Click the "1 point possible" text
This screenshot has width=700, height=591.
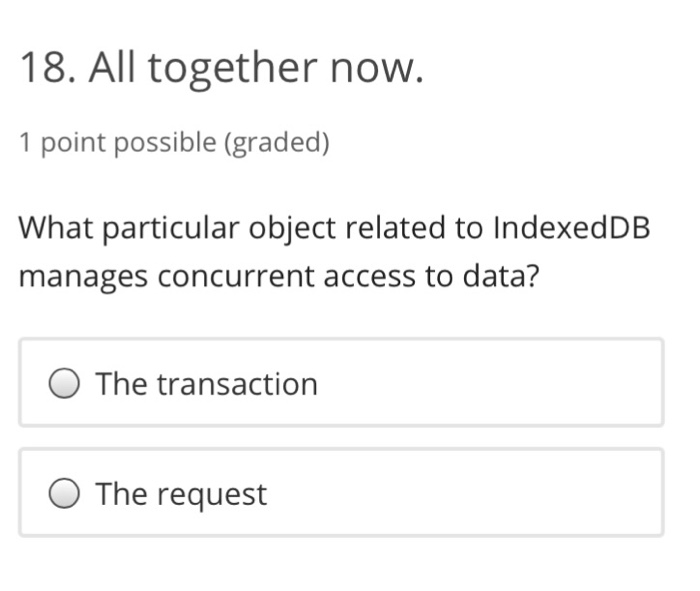(x=117, y=143)
